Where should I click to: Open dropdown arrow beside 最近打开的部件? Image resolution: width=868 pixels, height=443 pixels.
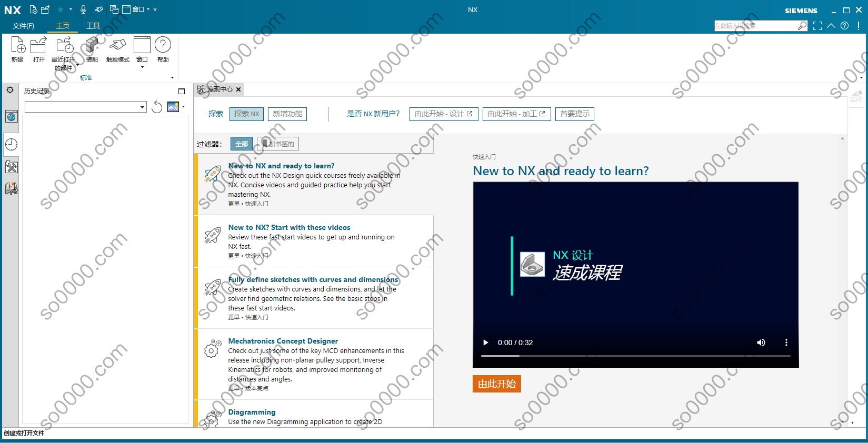point(77,65)
